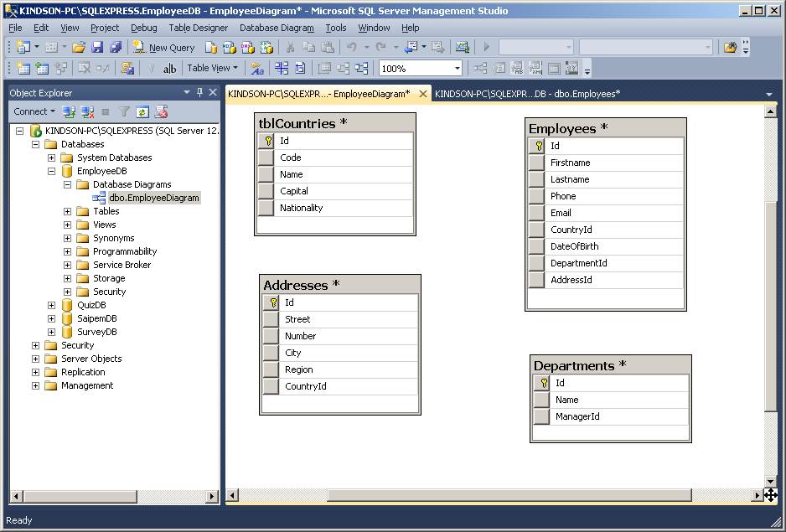Screen dimensions: 786x532
Task: Collapse the Databases node
Action: pyautogui.click(x=35, y=144)
